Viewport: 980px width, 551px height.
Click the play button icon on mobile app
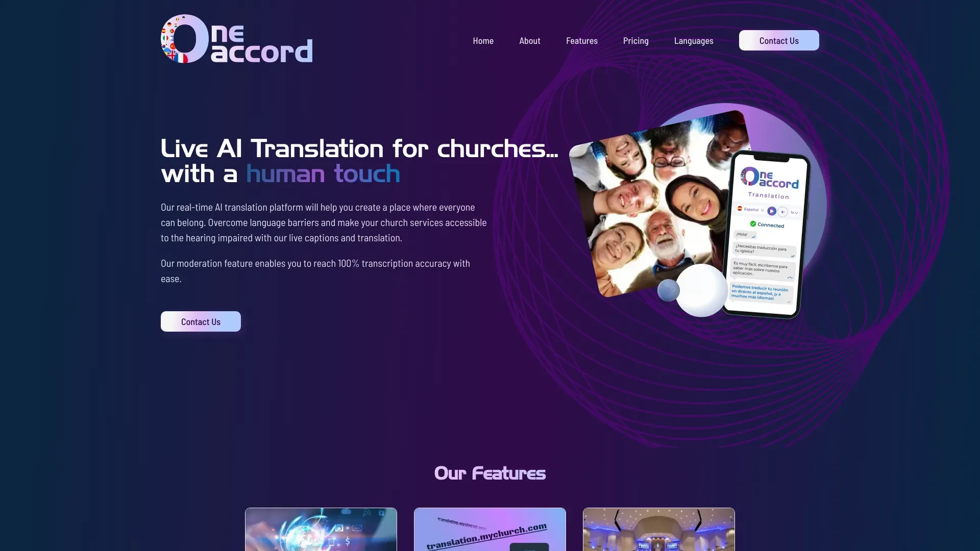tap(772, 211)
